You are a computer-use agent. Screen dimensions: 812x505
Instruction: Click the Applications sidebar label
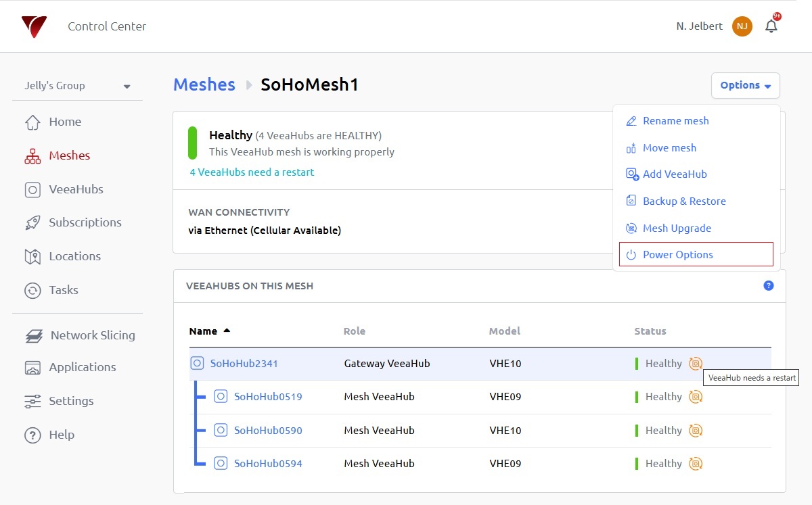(x=83, y=368)
